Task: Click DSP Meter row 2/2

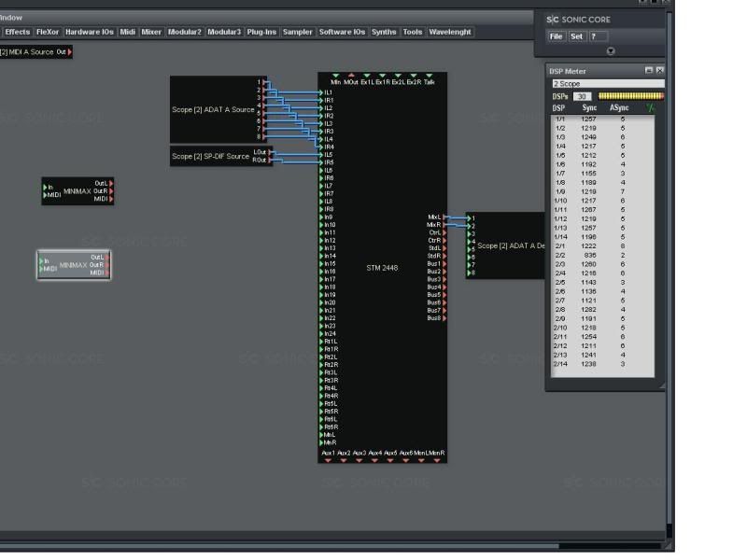Action: click(x=602, y=255)
